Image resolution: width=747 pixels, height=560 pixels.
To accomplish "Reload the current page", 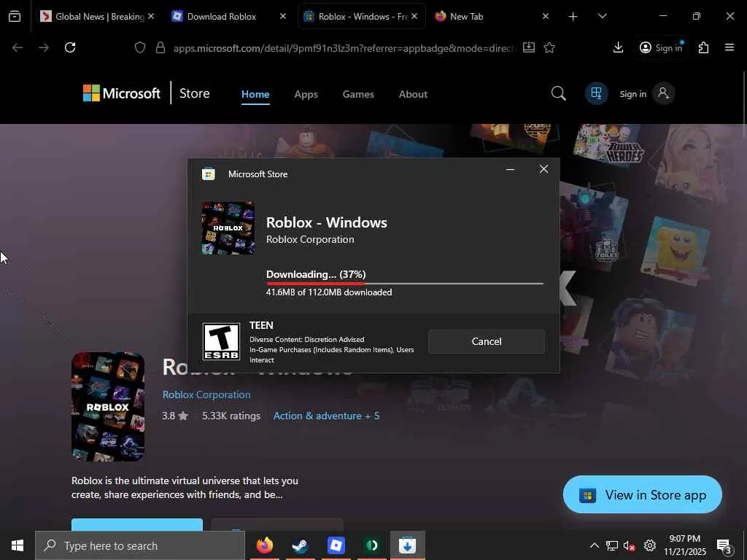I will click(70, 47).
